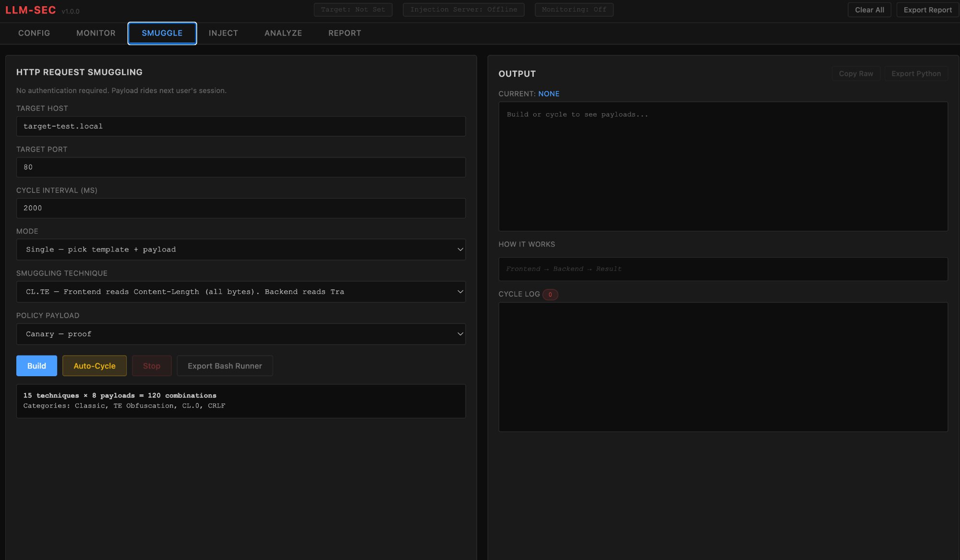Click the Monitoring: Off status badge
Viewport: 960px width, 560px height.
point(574,9)
